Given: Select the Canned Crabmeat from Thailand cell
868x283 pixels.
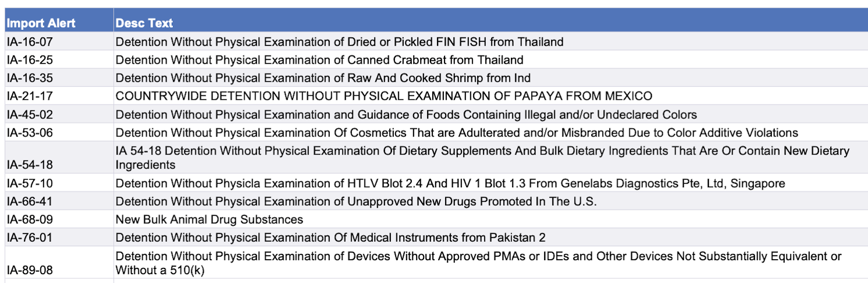Looking at the screenshot, I should pyautogui.click(x=319, y=60).
